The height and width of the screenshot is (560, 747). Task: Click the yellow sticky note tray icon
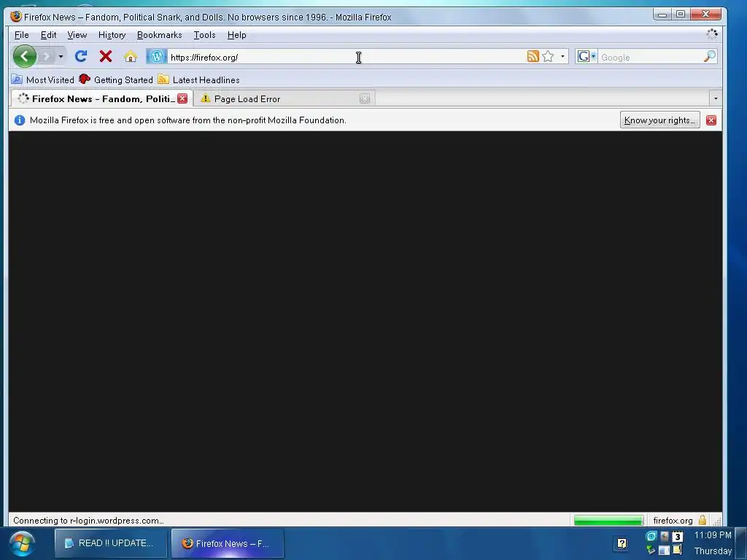[678, 550]
